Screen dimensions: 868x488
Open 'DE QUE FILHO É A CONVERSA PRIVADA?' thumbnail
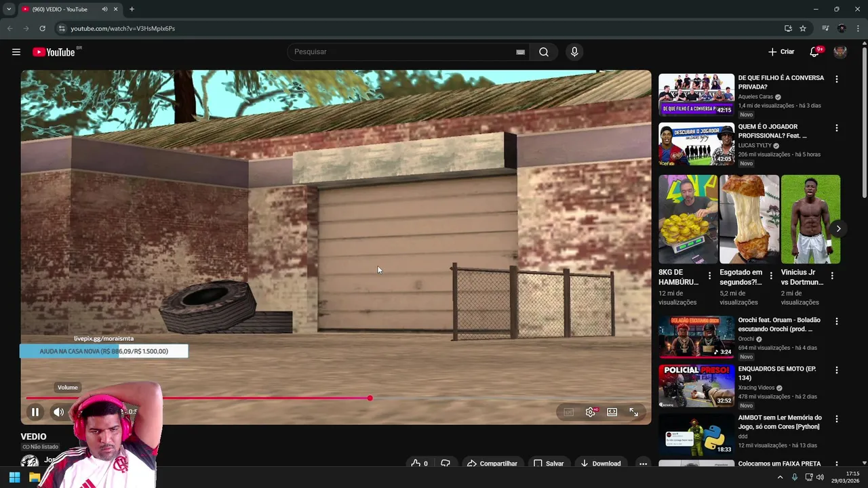click(x=696, y=95)
